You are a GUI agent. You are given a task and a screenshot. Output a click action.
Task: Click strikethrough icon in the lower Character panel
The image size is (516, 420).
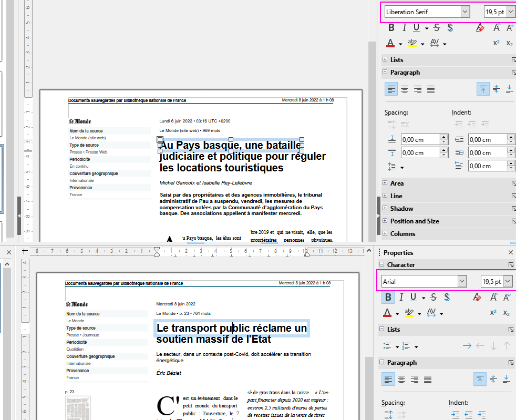[x=435, y=298]
